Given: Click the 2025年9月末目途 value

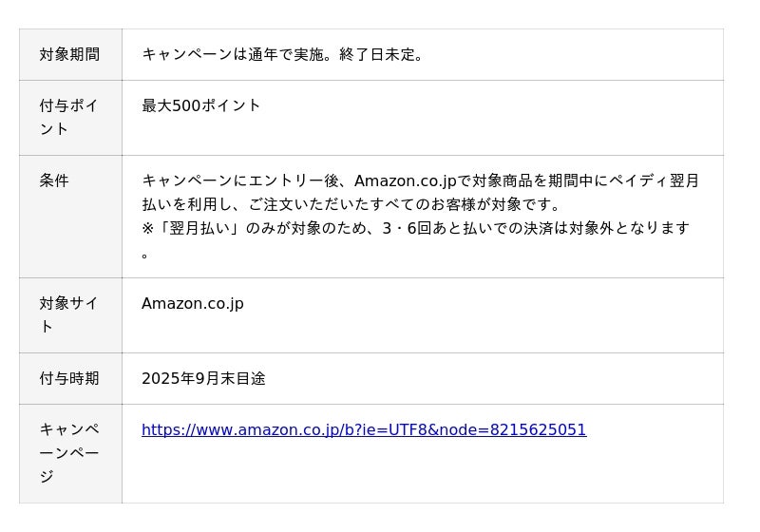Looking at the screenshot, I should [203, 379].
